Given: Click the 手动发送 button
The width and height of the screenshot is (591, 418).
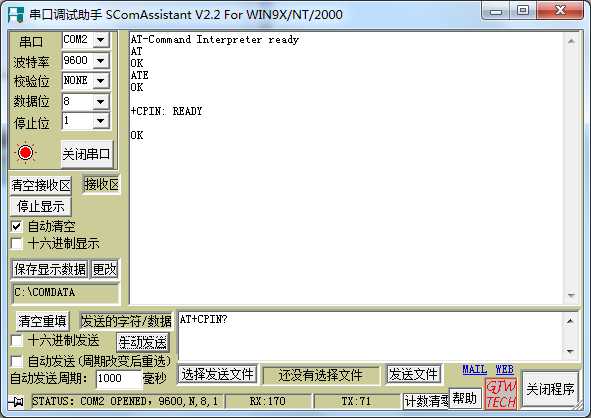Looking at the screenshot, I should point(142,343).
